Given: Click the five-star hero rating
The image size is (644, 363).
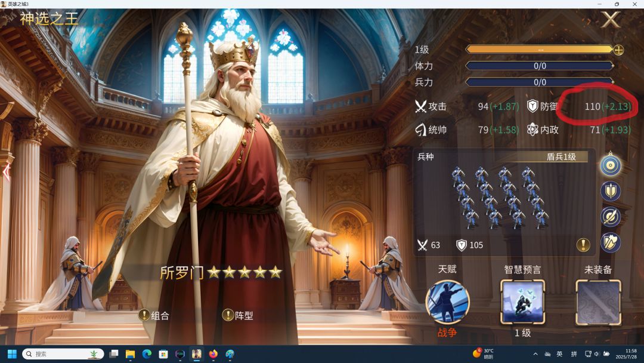Looking at the screenshot, I should (x=245, y=272).
